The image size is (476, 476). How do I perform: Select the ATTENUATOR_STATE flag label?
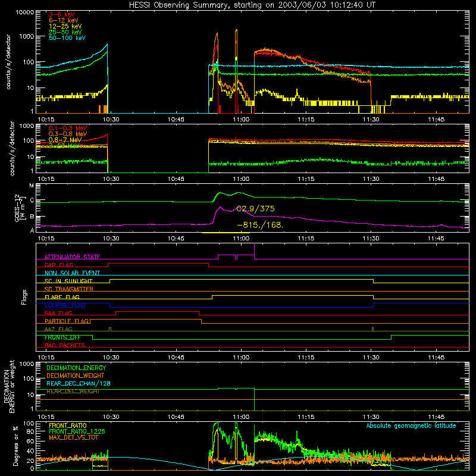[x=72, y=257]
